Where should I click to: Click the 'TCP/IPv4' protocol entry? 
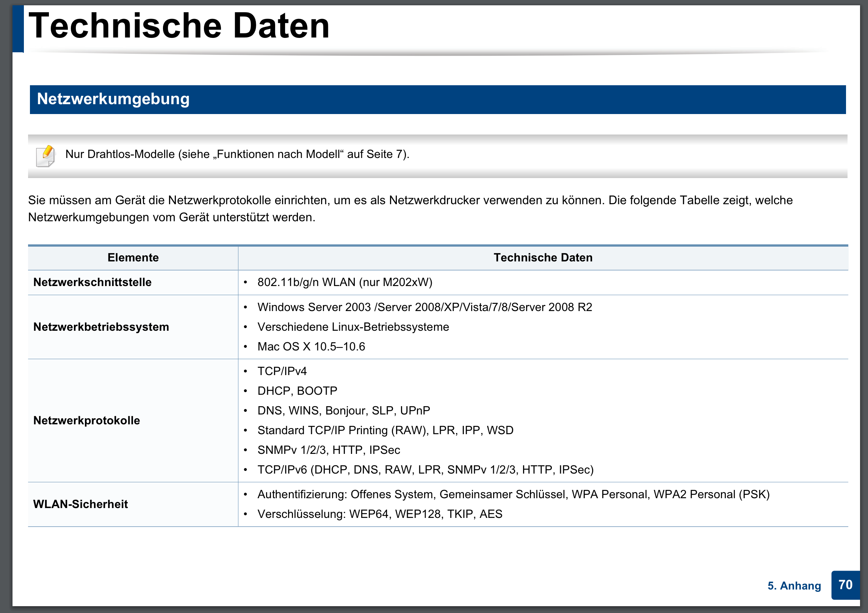pos(282,371)
